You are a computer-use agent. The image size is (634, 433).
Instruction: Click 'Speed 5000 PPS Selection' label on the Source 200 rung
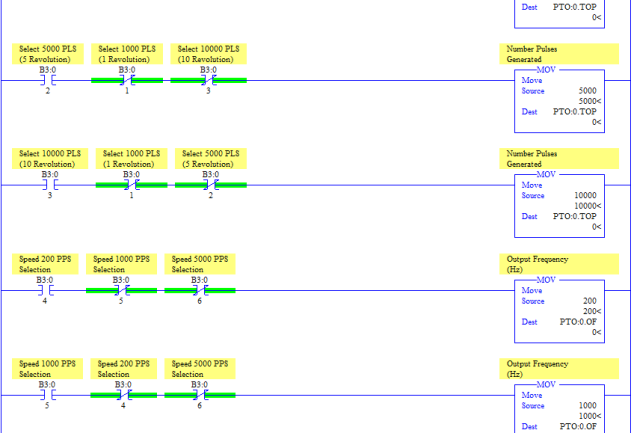pos(200,264)
